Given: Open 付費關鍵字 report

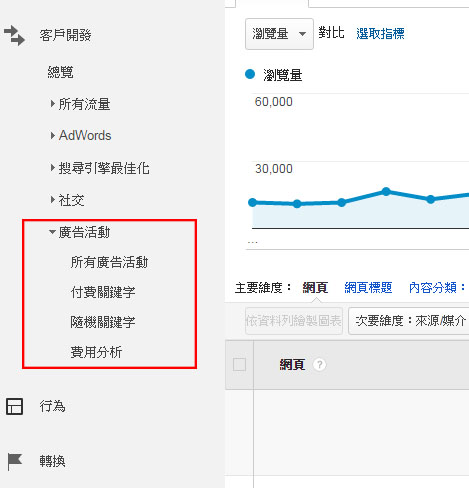Looking at the screenshot, I should 103,292.
